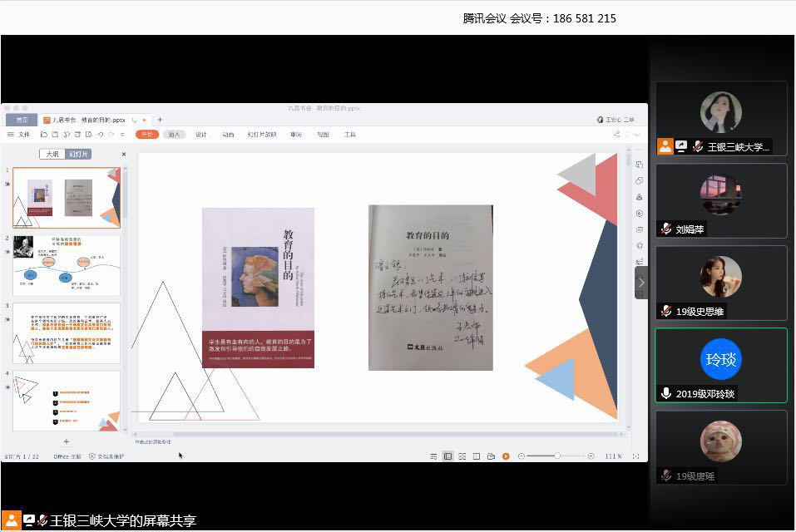This screenshot has width=796, height=532.
Task: Click the zoom-in plus icon
Action: tap(591, 456)
